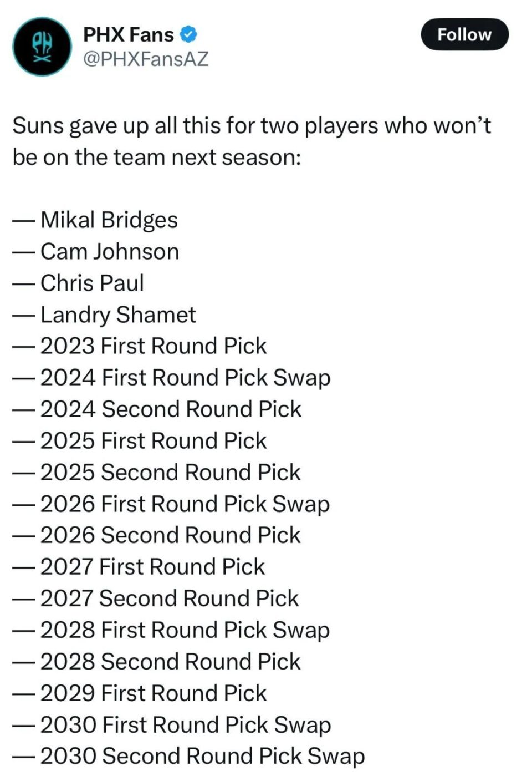Click the Mikal Bridges line
Image resolution: width=532 pixels, height=776 pixels.
tap(109, 220)
